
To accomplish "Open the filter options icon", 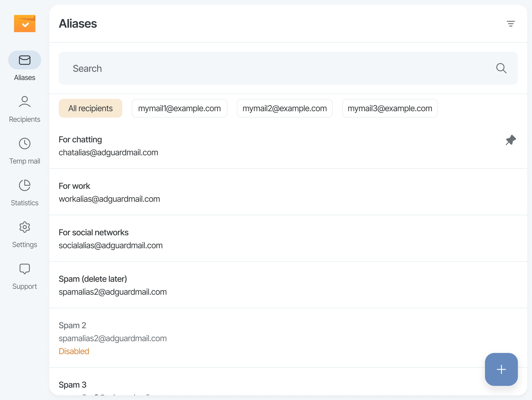I will pos(510,24).
